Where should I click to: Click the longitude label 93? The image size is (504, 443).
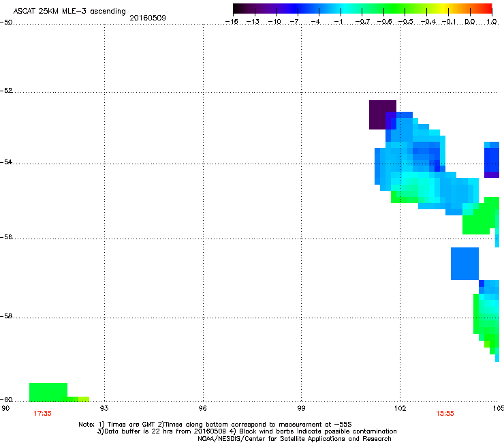(x=104, y=408)
